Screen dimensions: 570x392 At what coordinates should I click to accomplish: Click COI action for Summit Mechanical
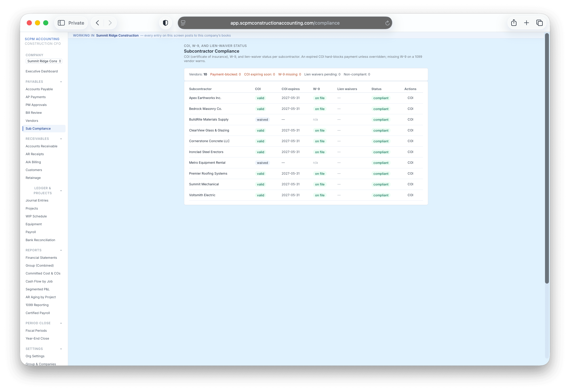coord(410,184)
